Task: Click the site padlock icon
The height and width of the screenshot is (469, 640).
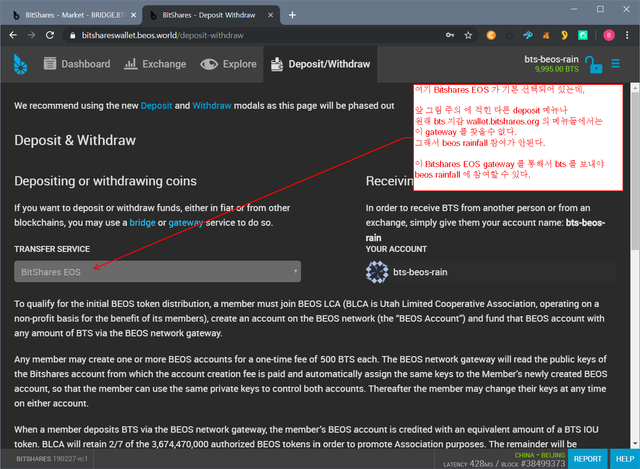Action: pos(73,36)
